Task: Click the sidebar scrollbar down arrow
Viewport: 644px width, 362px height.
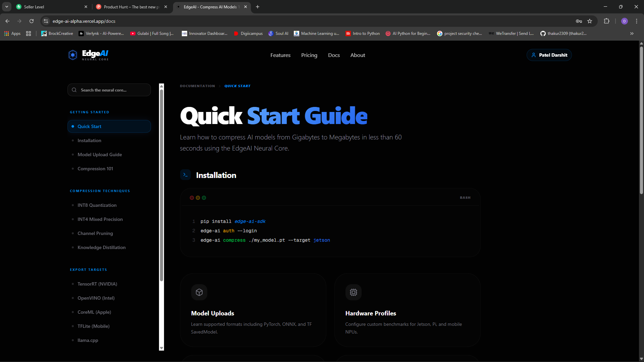Action: click(x=161, y=348)
